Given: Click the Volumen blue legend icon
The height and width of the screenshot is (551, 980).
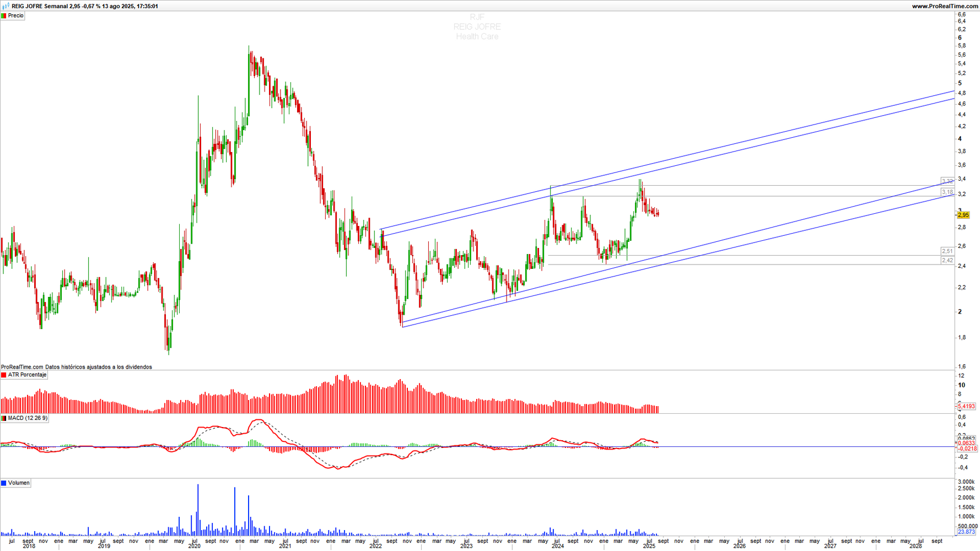Looking at the screenshot, I should (4, 483).
